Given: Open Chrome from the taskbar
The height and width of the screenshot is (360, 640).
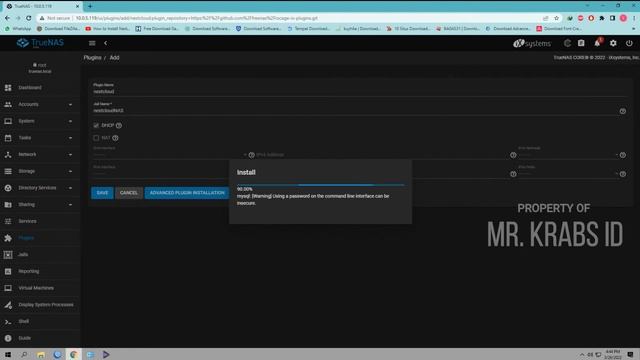Looking at the screenshot, I should [x=74, y=354].
